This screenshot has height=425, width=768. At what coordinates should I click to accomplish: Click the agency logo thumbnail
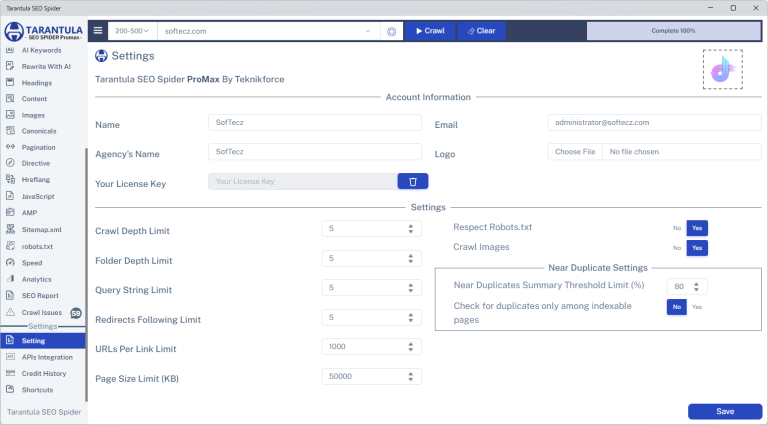pos(722,69)
